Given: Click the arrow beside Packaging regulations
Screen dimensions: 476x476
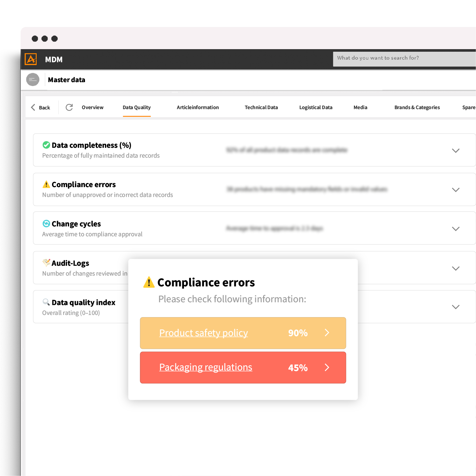Looking at the screenshot, I should pyautogui.click(x=327, y=367).
